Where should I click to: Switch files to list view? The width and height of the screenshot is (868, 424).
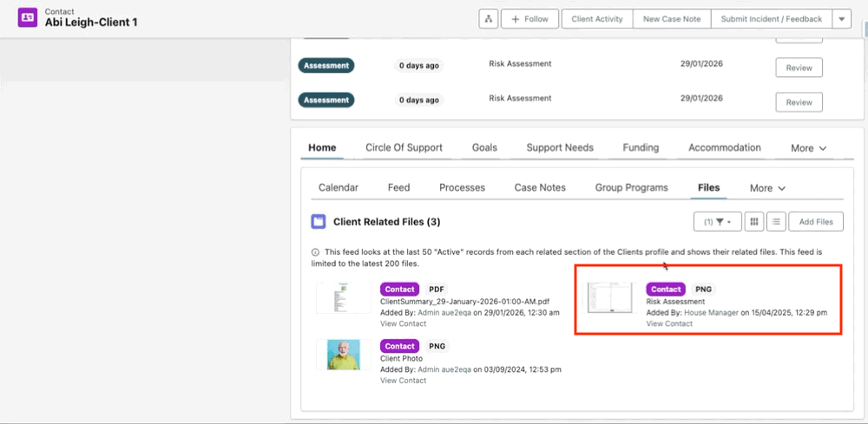tap(776, 222)
